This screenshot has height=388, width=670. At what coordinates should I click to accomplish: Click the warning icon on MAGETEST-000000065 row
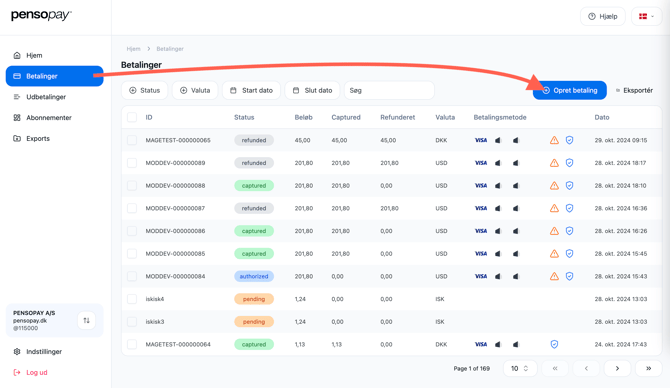tap(554, 140)
